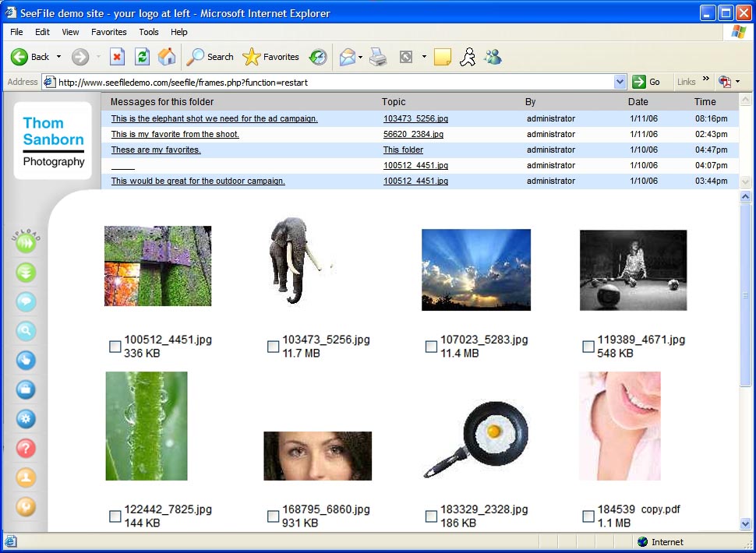This screenshot has height=553, width=756.
Task: Open the elephant shot message link
Action: tap(214, 119)
